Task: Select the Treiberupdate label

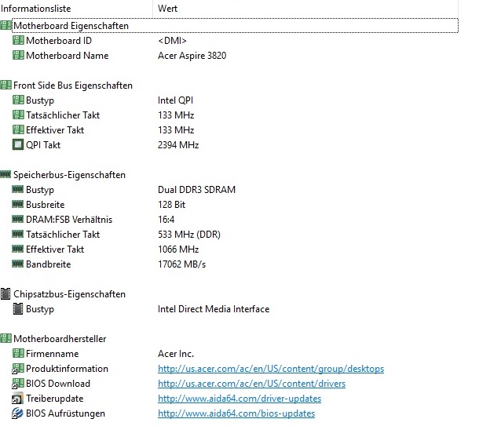Action: pos(55,399)
